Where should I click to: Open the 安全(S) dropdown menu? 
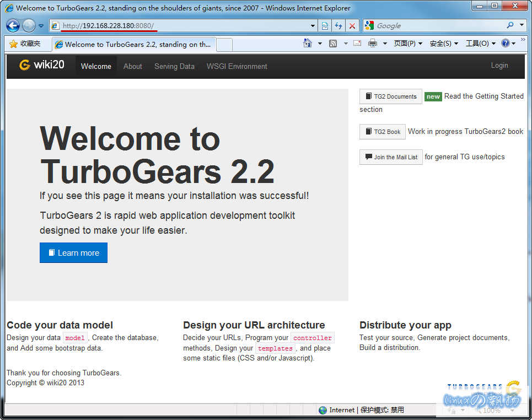(444, 44)
